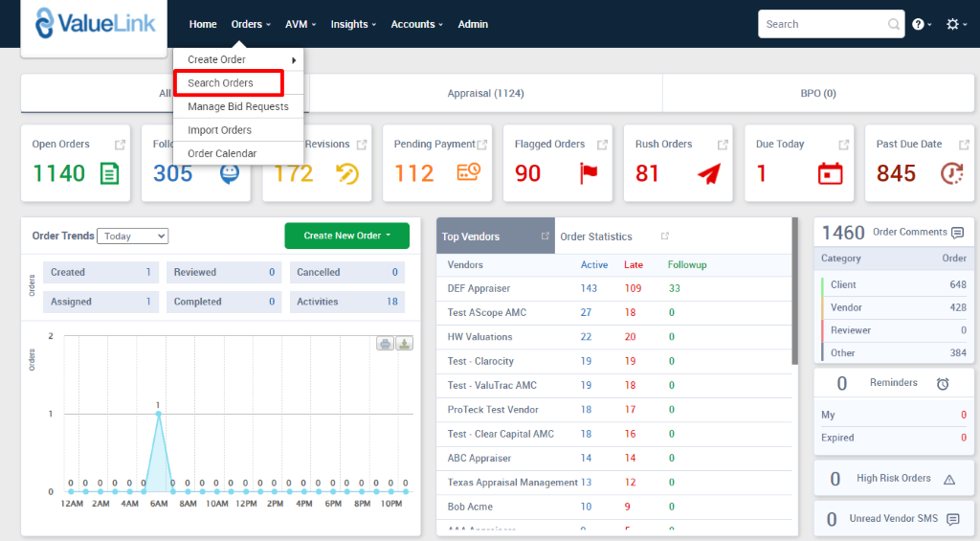Screen dimensions: 980x541
Task: Click the Vendor comments category row
Action: pos(894,307)
